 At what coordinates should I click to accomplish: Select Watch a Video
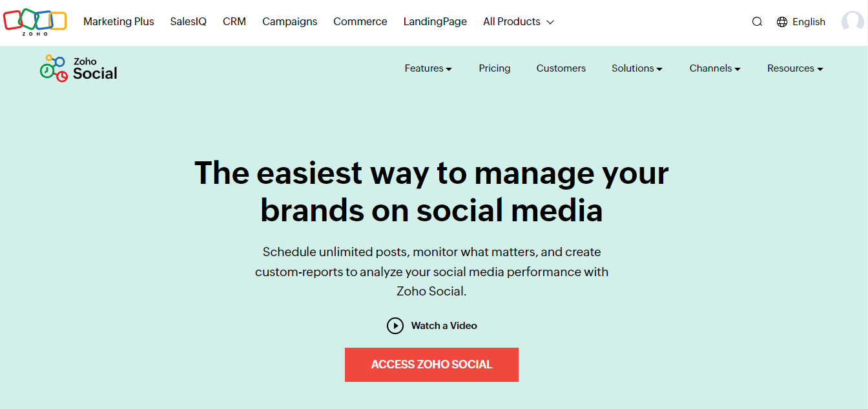point(444,325)
